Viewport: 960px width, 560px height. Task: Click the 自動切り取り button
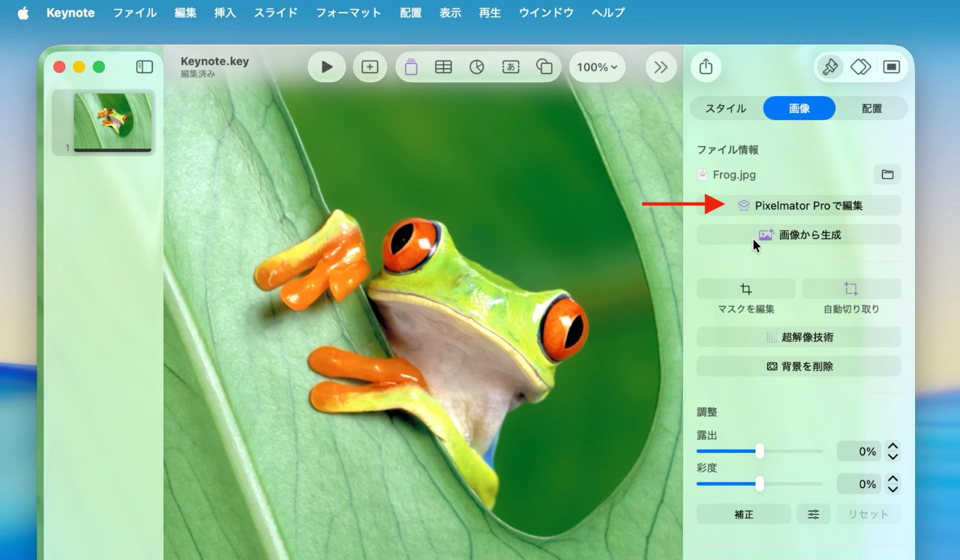point(851,289)
